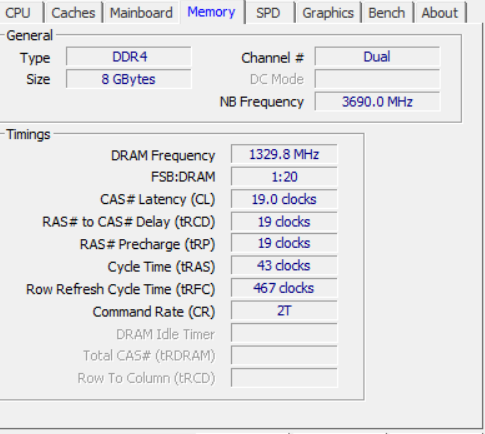Image resolution: width=485 pixels, height=434 pixels.
Task: Click the FSB:DRAM ratio 1:20
Action: [x=284, y=177]
